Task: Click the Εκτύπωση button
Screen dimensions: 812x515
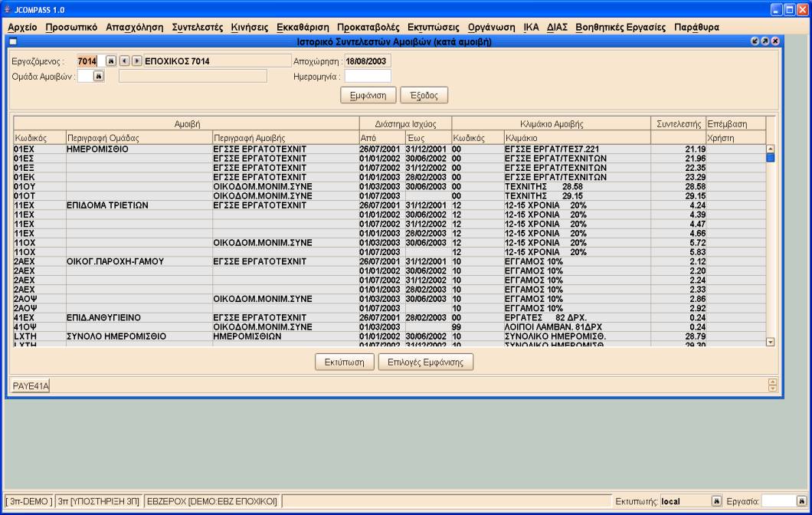Action: point(345,362)
